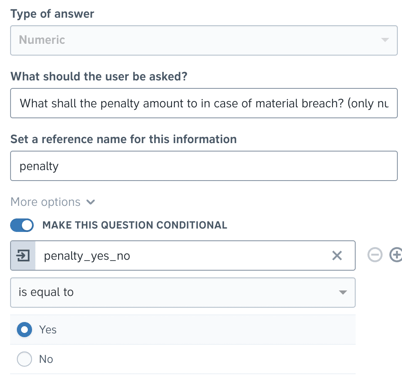Click the 'Set a reference name' field label
The image size is (402, 378).
123,139
